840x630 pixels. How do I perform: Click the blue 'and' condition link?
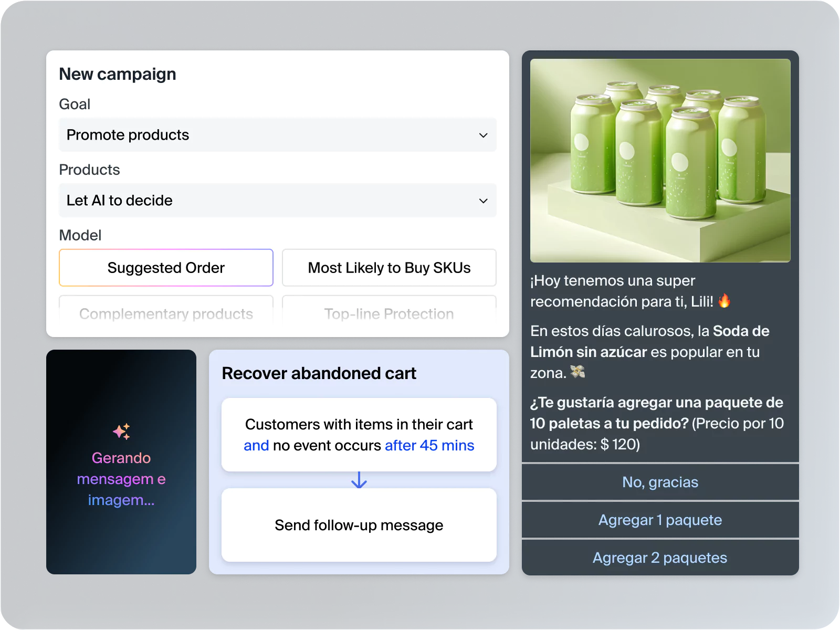[256, 446]
